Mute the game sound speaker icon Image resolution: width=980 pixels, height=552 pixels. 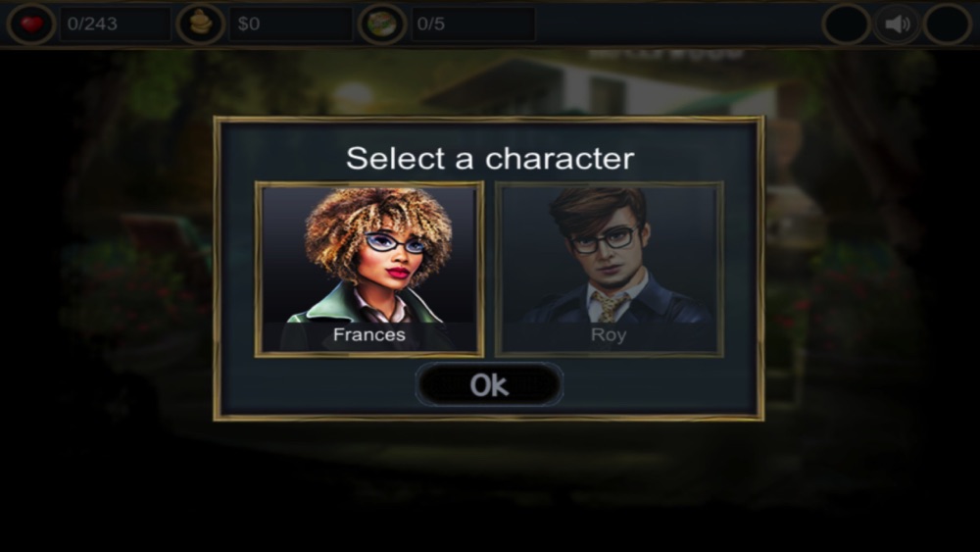pos(897,25)
